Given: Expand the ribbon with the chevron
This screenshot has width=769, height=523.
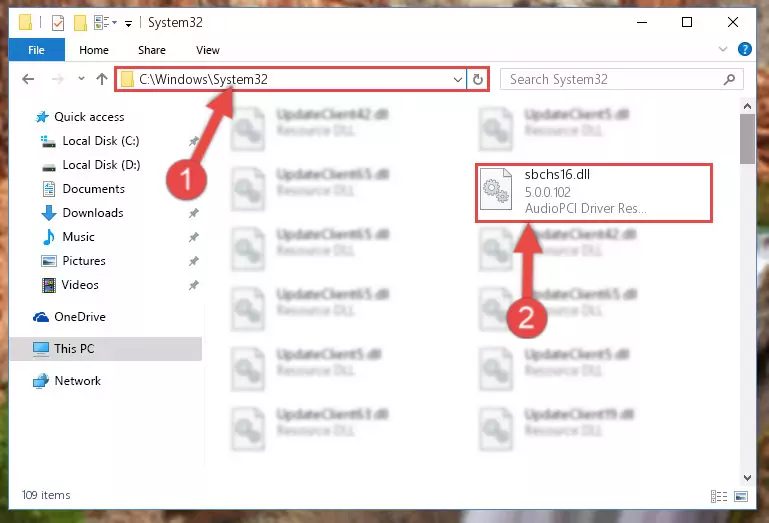Looking at the screenshot, I should click(x=722, y=49).
